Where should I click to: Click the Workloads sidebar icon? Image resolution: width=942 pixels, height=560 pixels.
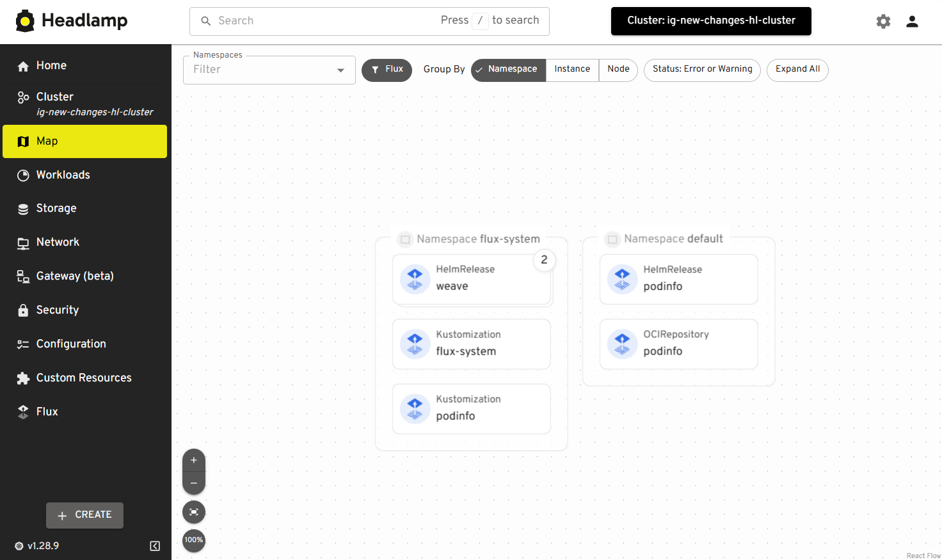tap(23, 175)
